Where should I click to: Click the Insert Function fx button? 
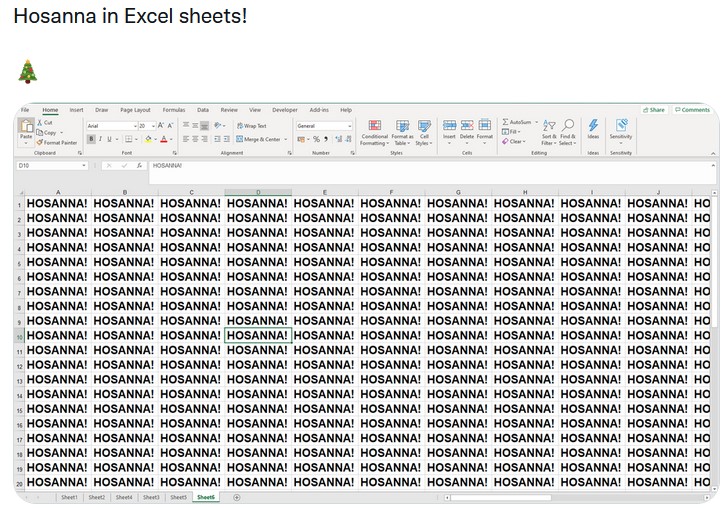pos(139,166)
